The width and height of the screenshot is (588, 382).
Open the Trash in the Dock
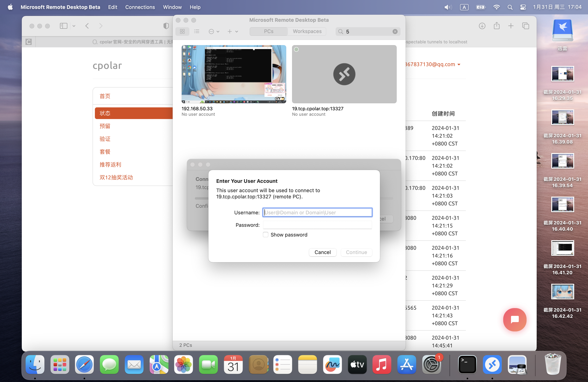pos(553,364)
